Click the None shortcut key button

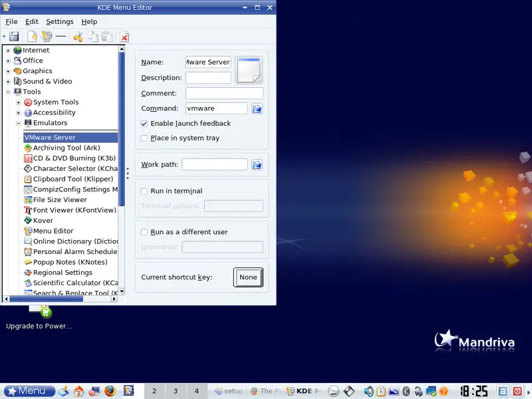[x=248, y=277]
